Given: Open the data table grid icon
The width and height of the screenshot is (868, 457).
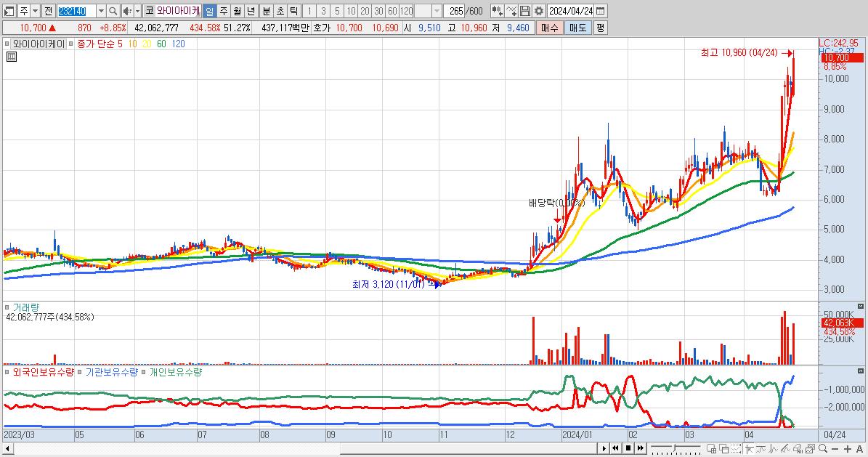Looking at the screenshot, I should click(12, 57).
